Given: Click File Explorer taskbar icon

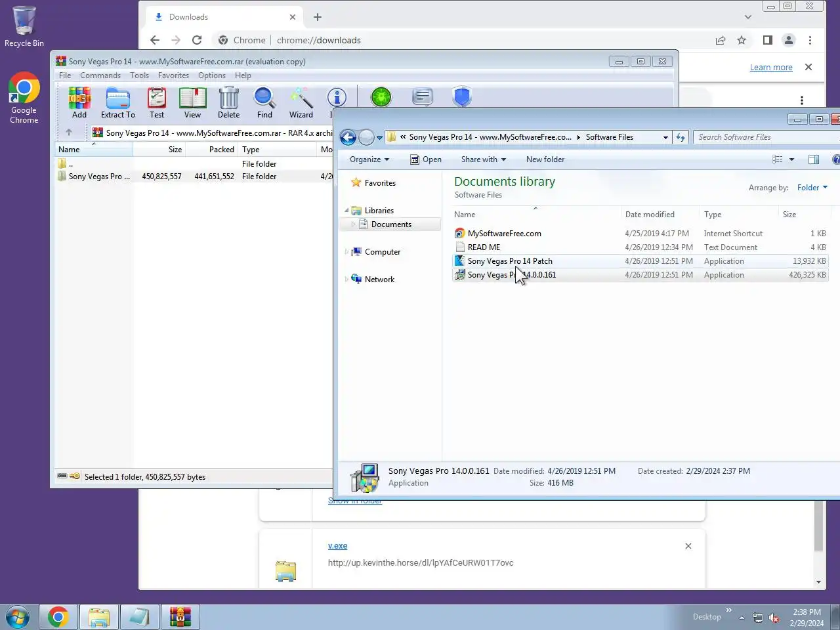Looking at the screenshot, I should coord(99,618).
